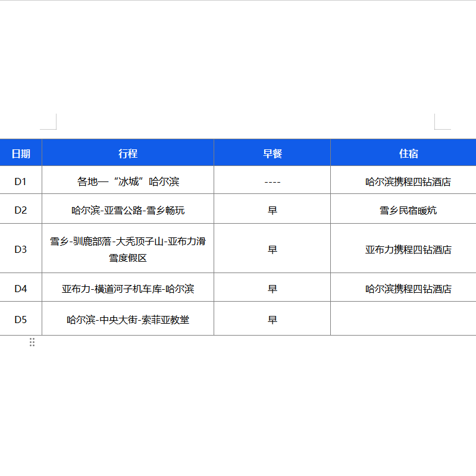Select 哈尔滨携程四钻酒店 in the D4 row
The image size is (476, 476).
pos(408,289)
